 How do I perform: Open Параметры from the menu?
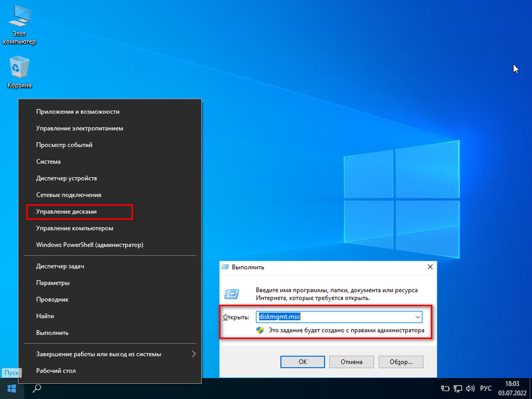[x=52, y=283]
